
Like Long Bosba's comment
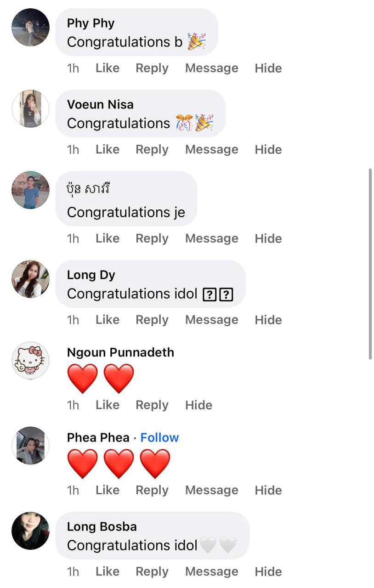[x=108, y=572]
